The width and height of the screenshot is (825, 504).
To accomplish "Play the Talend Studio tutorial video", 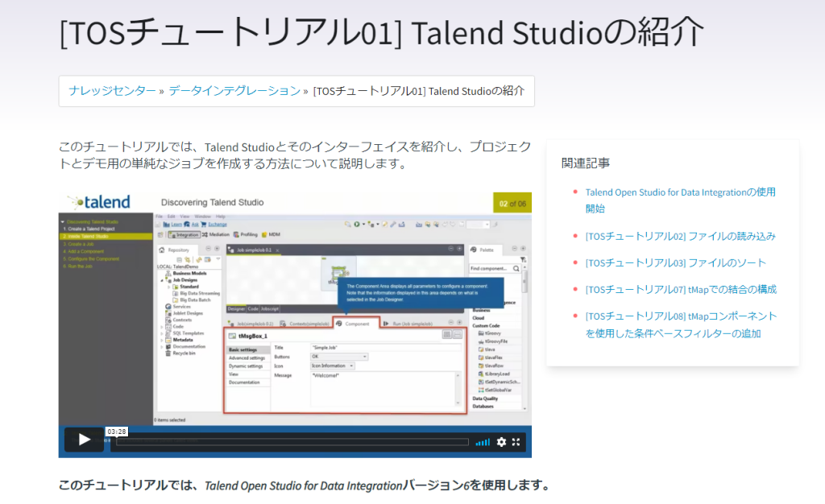I will coord(84,440).
